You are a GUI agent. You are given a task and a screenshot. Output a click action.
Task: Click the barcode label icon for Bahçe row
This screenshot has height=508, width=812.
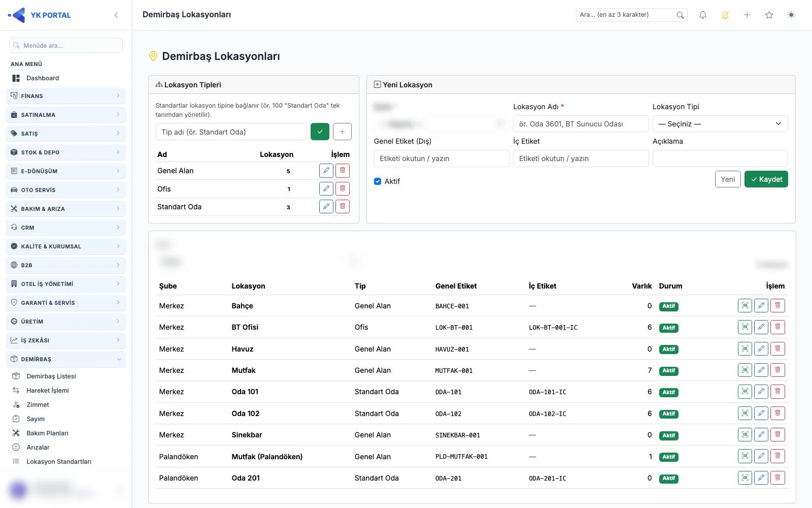pos(745,305)
